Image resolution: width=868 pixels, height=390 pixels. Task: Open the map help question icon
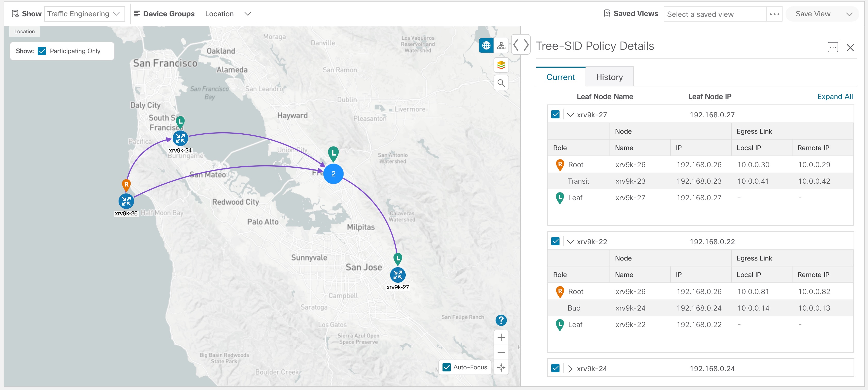click(x=501, y=320)
